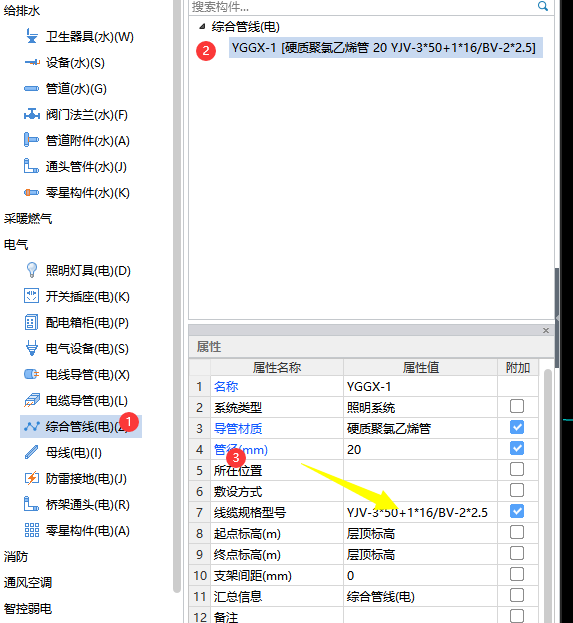
Task: Click the 属性名称 column header
Action: pyautogui.click(x=277, y=367)
